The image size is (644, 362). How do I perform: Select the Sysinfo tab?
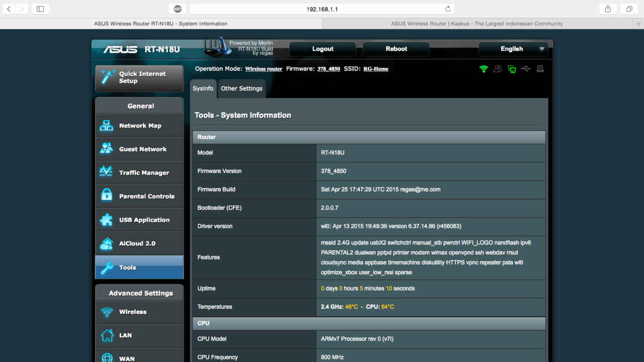tap(203, 88)
